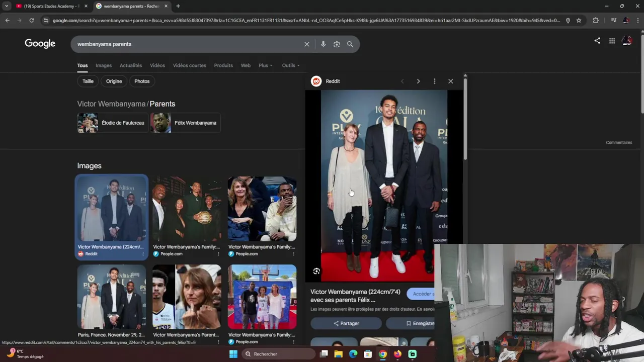Click the magnifier search button
The image size is (644, 362).
[350, 44]
